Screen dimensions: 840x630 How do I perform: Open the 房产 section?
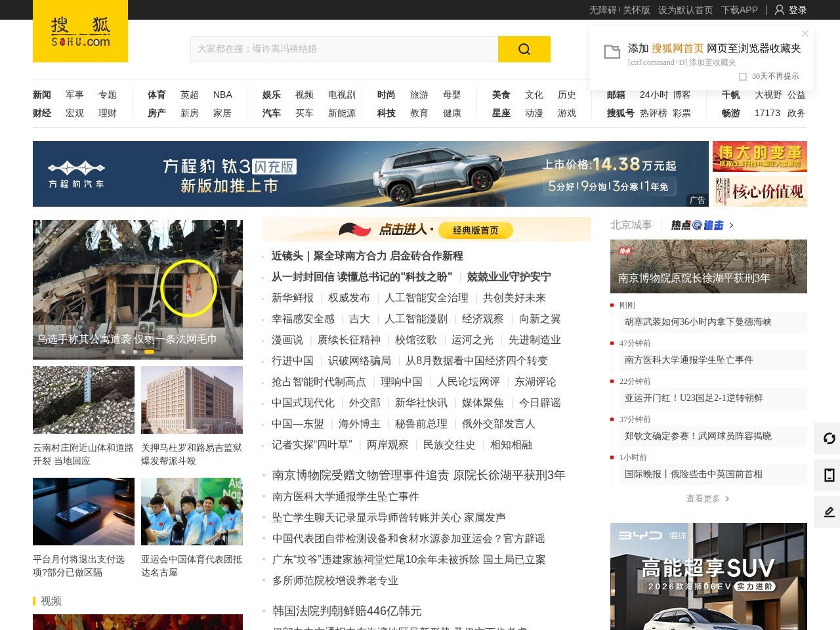pyautogui.click(x=157, y=113)
